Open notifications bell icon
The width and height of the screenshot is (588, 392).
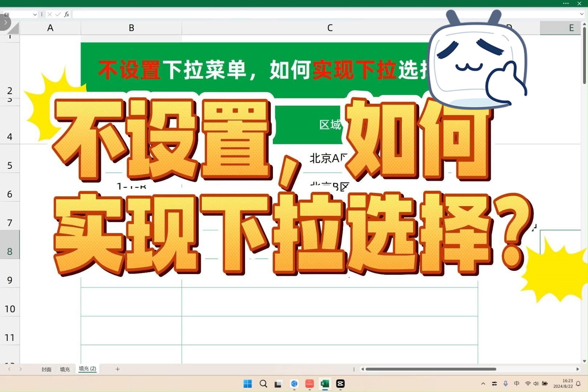579,384
